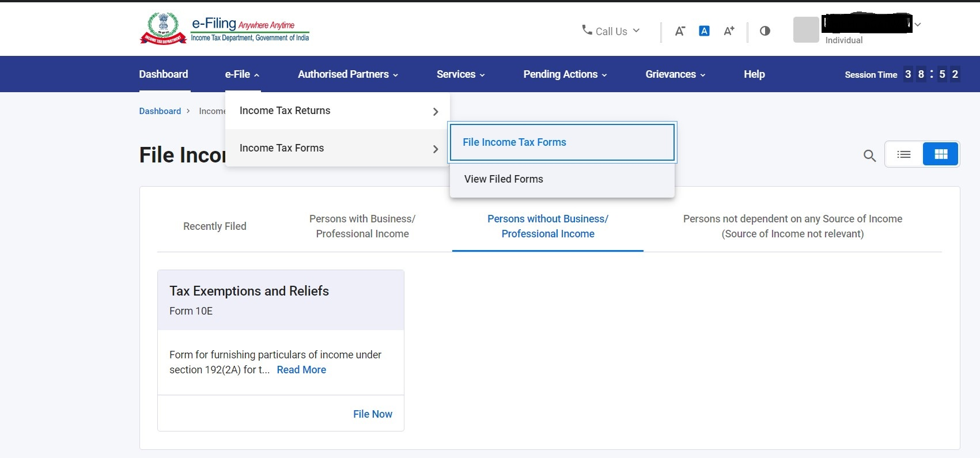The width and height of the screenshot is (980, 458).
Task: Increase font size with A+ icon
Action: [x=729, y=31]
